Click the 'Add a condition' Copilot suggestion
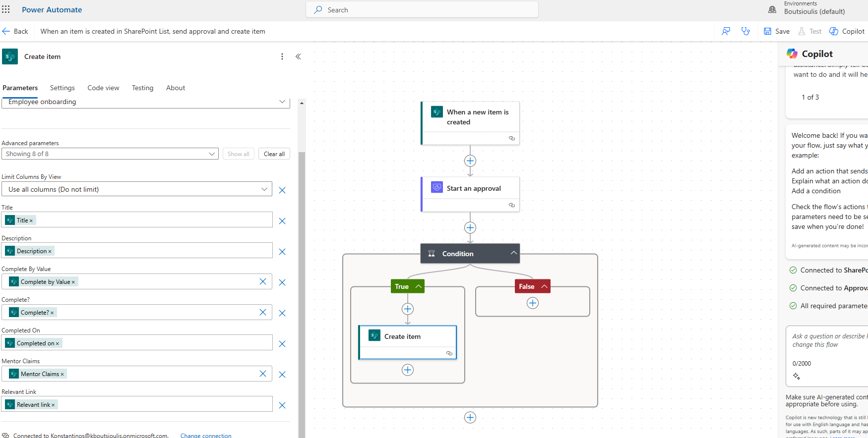 [x=816, y=191]
